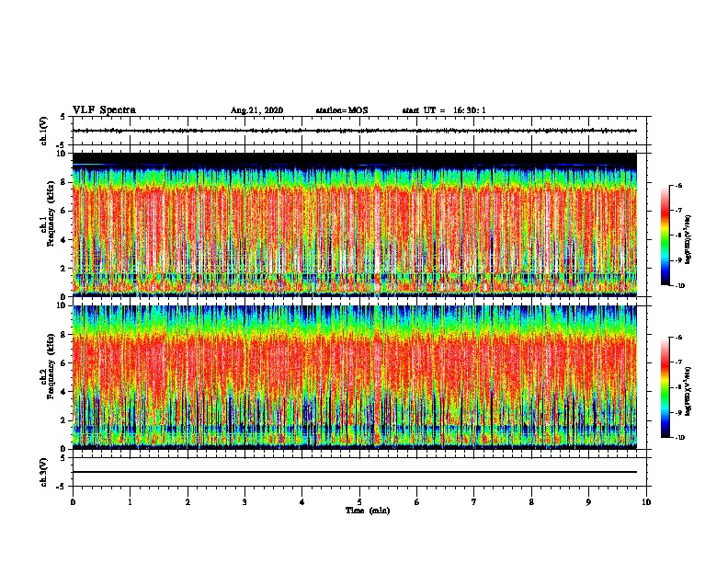This screenshot has height=563, width=728.
Task: Click inside the ch.2 spectrogram panel
Action: (x=355, y=377)
